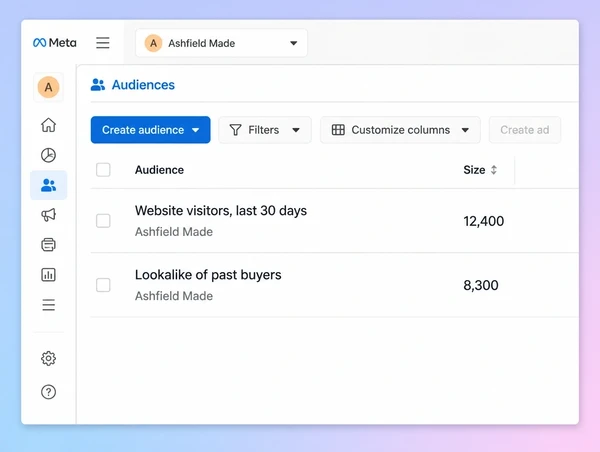Check the Lookalike of past buyers row
This screenshot has height=452, width=600.
[103, 285]
